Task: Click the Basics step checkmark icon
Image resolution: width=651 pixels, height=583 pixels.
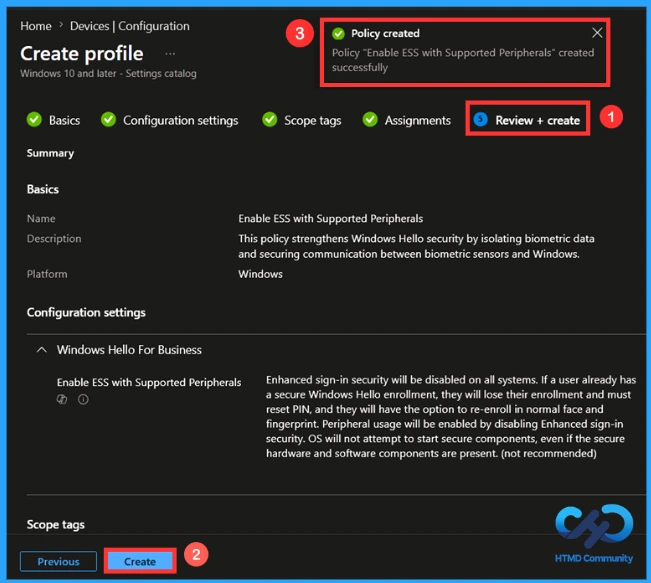Action: 34,120
